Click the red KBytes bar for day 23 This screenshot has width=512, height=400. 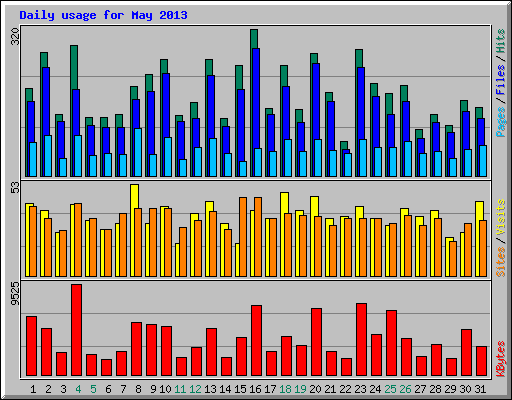point(361,340)
